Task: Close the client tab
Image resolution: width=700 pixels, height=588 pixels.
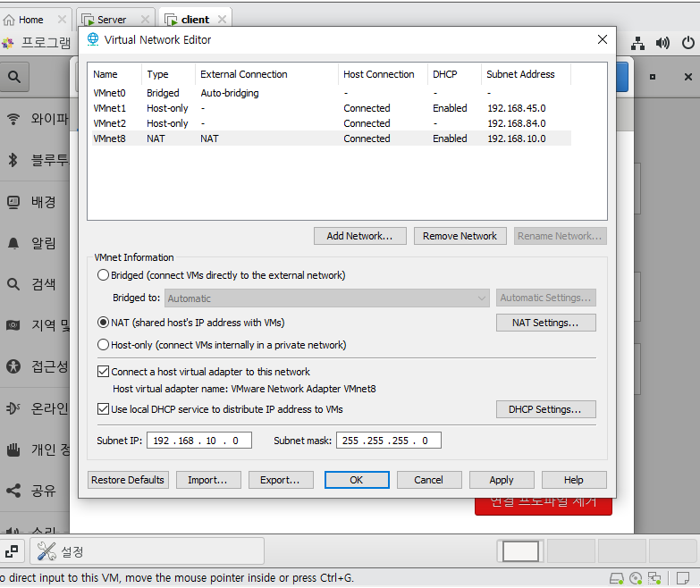Action: point(222,19)
